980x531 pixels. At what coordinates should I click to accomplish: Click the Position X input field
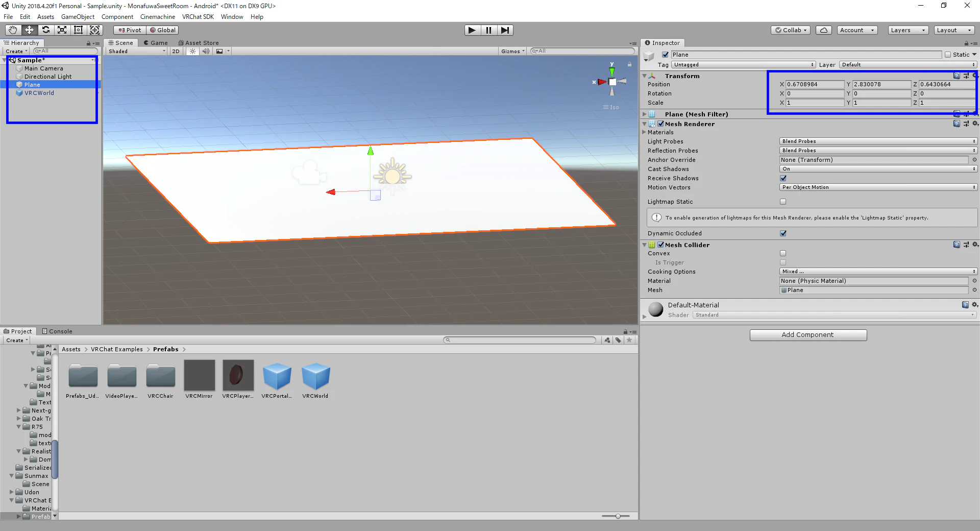pyautogui.click(x=815, y=84)
